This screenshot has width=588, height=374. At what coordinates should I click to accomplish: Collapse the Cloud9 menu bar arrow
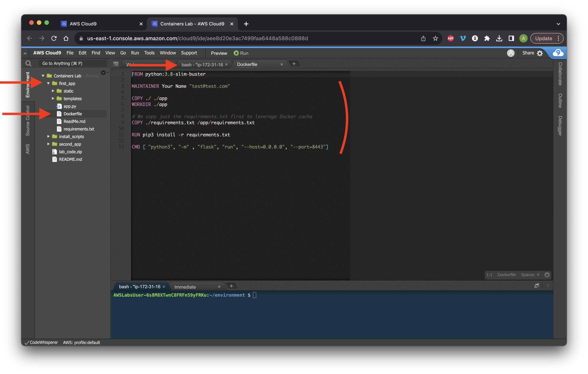click(25, 53)
